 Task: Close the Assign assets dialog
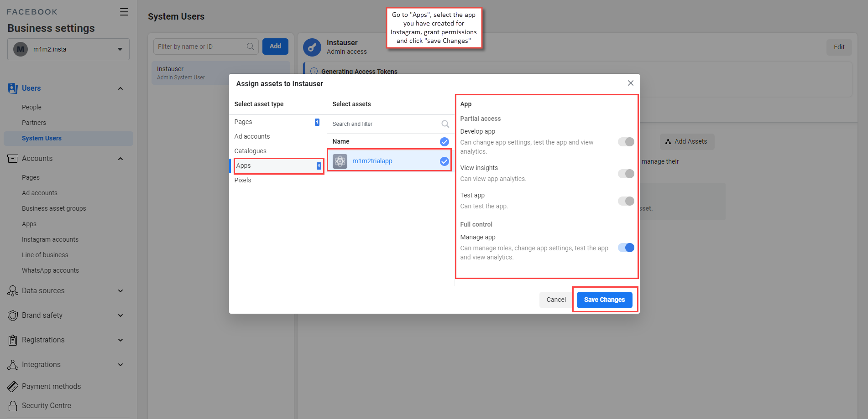[631, 83]
